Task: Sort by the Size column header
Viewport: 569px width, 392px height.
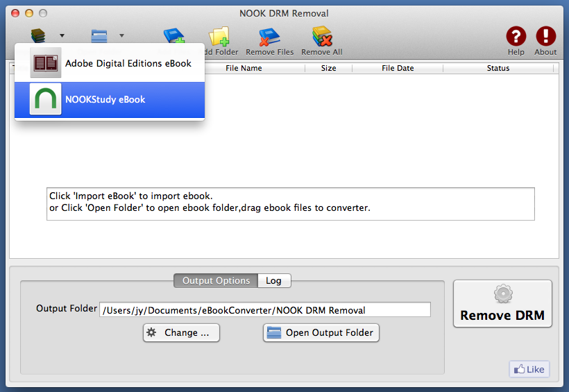Action: (x=328, y=68)
